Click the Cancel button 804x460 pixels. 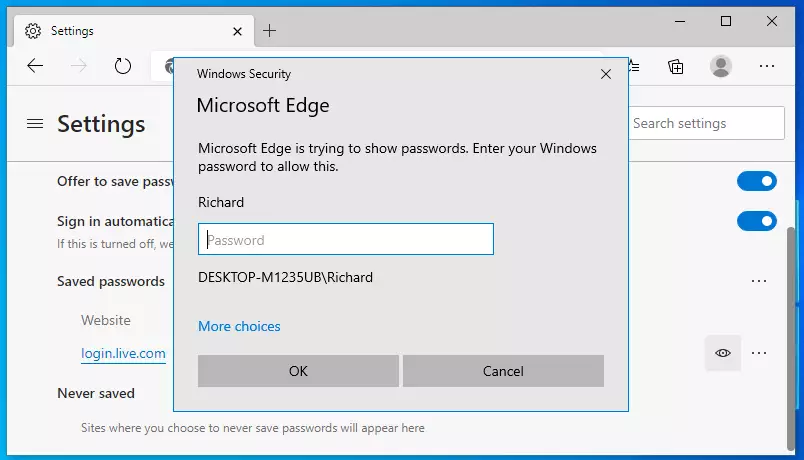click(x=503, y=371)
